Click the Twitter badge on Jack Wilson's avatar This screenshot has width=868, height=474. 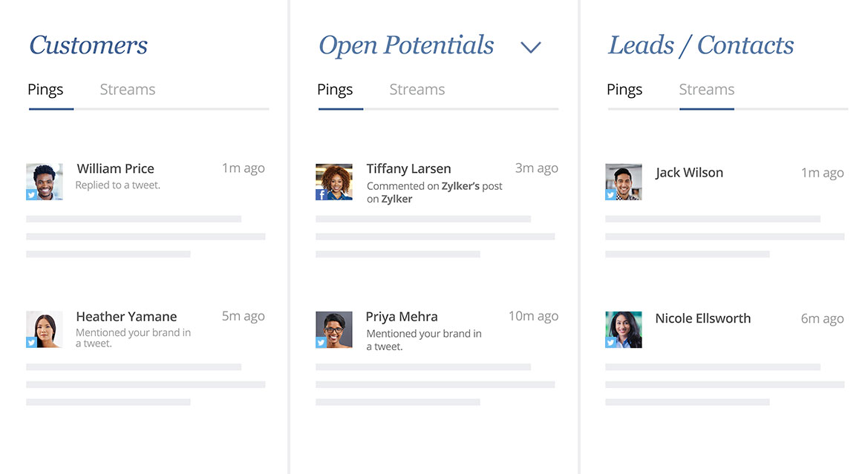point(610,194)
